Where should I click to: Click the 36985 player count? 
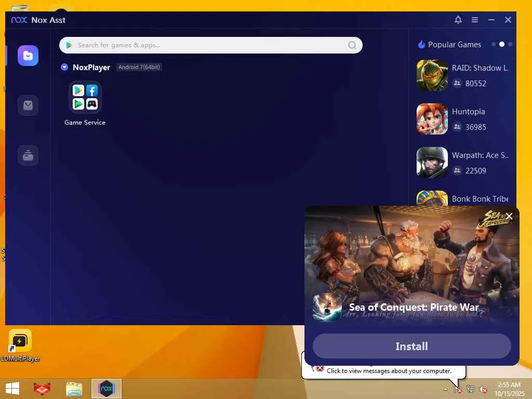click(x=476, y=127)
